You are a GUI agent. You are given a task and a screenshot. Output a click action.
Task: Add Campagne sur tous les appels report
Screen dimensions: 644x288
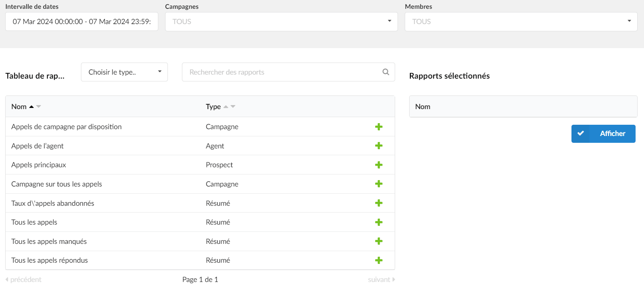(379, 184)
